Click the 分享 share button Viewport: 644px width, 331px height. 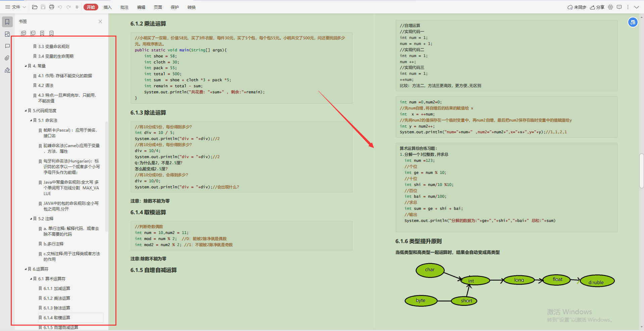(597, 7)
